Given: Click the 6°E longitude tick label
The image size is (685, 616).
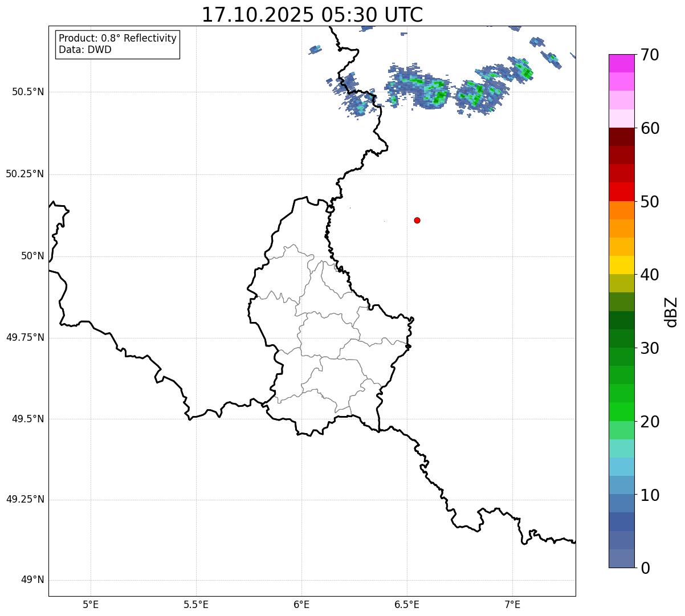Looking at the screenshot, I should 301,604.
